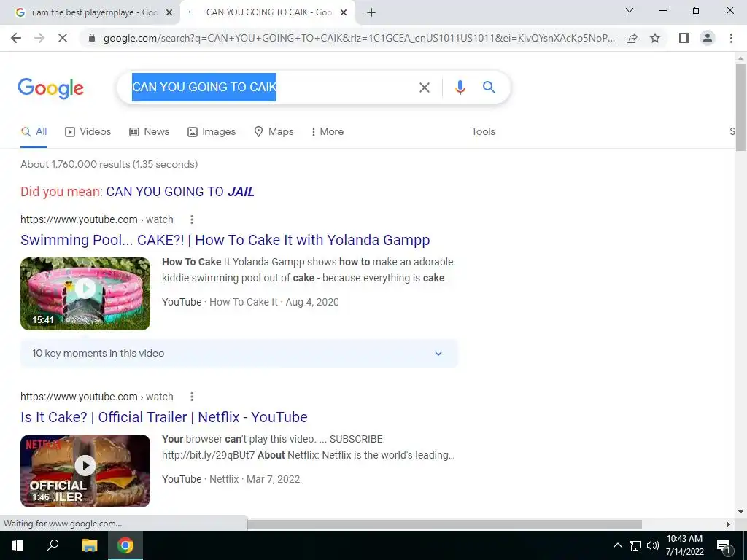The image size is (747, 560).
Task: Click the horizontal scrollbar thumb
Action: pos(444,524)
